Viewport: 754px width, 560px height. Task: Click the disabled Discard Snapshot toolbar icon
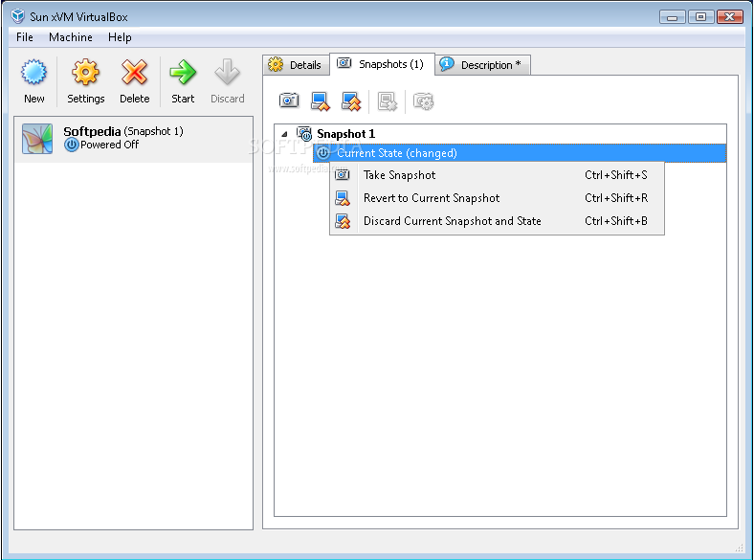coord(388,101)
